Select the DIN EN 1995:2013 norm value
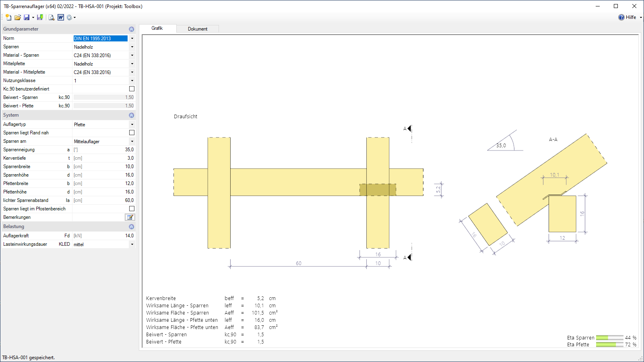644x362 pixels. point(100,39)
